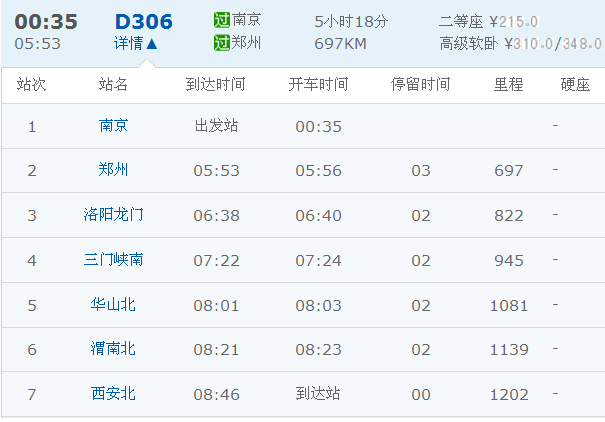Open the 郑州 station link in row 2
Screen dimensions: 605x422
tap(113, 170)
